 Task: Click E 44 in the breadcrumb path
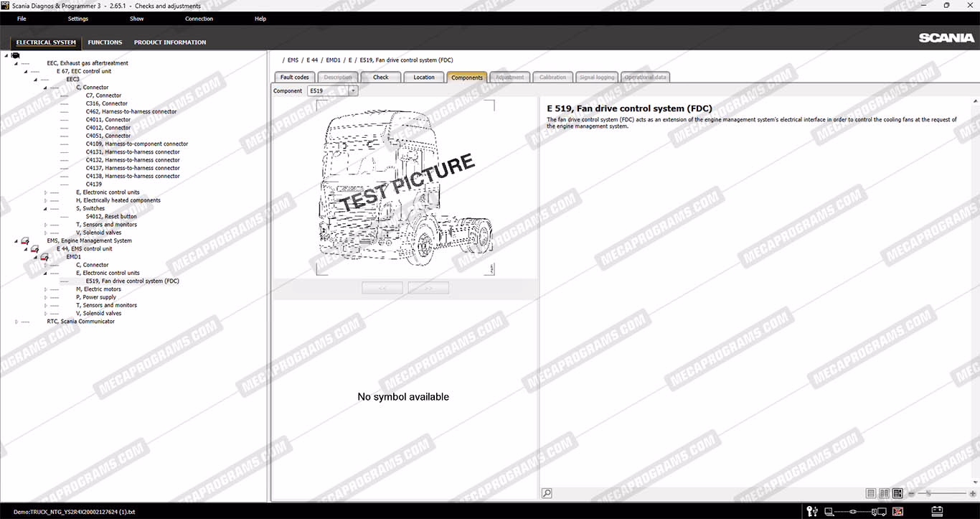(x=312, y=60)
